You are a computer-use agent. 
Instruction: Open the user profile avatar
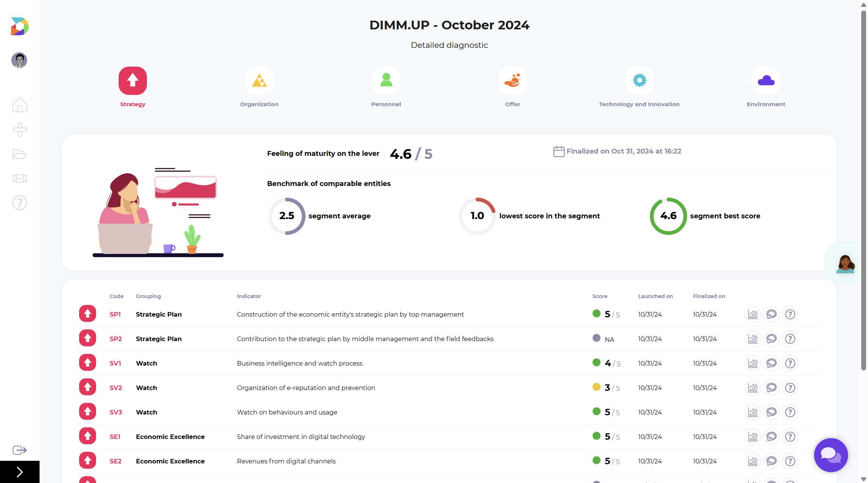coord(19,60)
